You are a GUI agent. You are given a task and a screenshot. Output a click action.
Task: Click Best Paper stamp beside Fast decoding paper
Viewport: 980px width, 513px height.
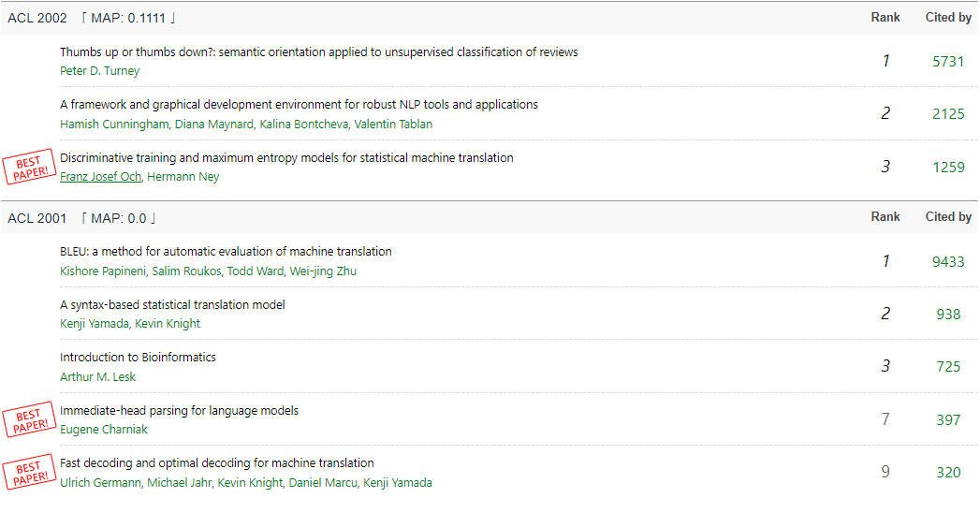point(28,473)
